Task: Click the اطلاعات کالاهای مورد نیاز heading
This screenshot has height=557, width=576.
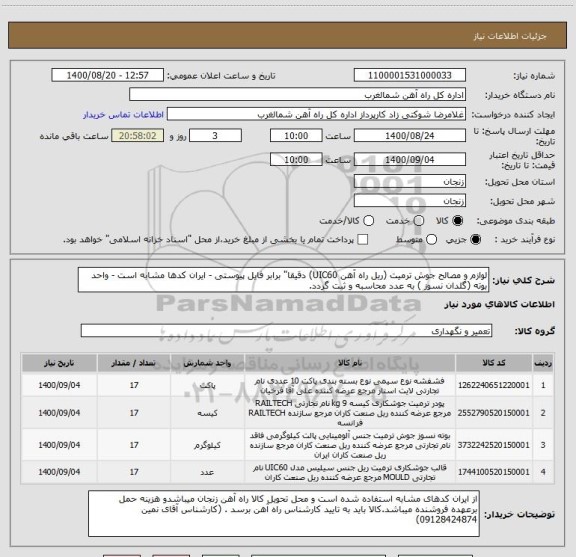Action: [500, 304]
